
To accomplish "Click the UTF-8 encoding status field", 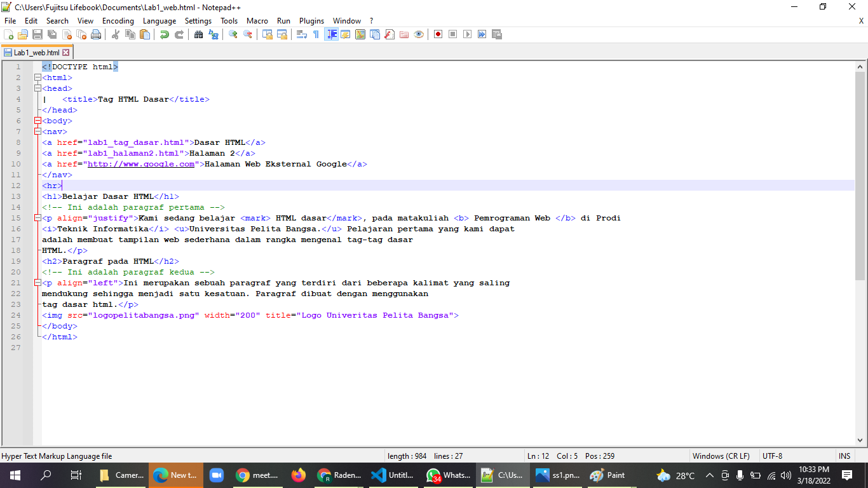I will coord(772,456).
